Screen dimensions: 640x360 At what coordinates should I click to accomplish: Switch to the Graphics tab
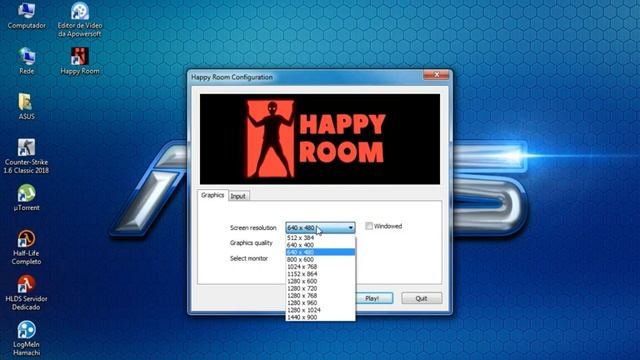pos(213,195)
